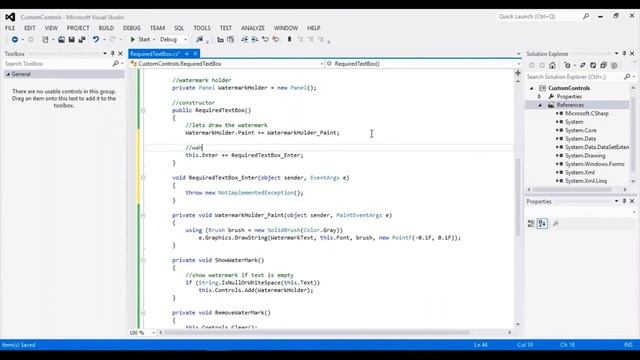Toggle Show All Files in Solution Explorer

(x=614, y=65)
